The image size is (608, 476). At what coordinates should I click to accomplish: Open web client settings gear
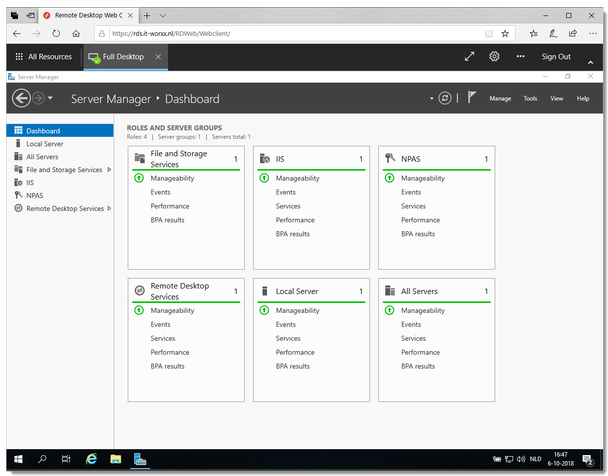point(494,57)
